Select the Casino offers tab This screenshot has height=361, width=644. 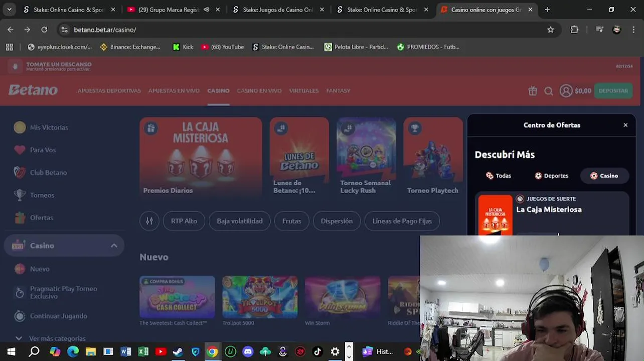[604, 175]
